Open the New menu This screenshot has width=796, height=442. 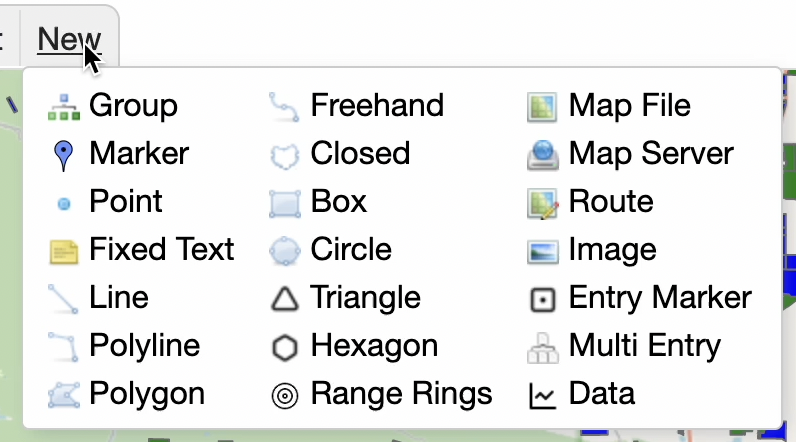click(x=69, y=40)
